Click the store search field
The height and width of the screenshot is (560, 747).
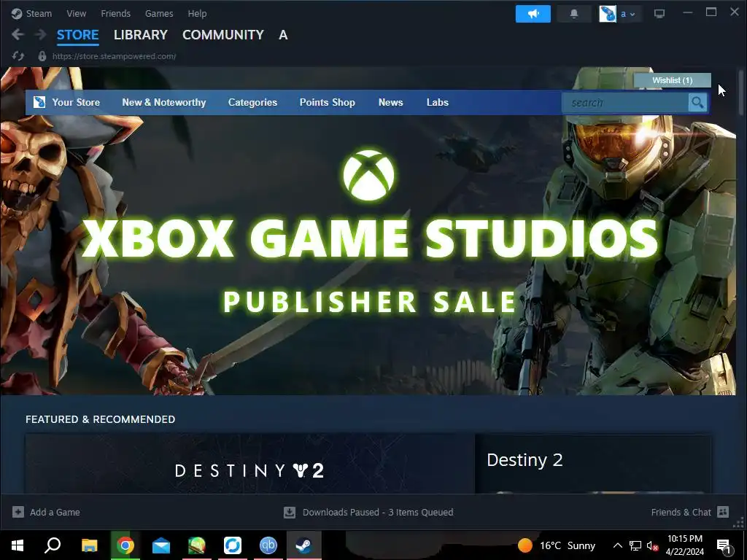coord(624,102)
